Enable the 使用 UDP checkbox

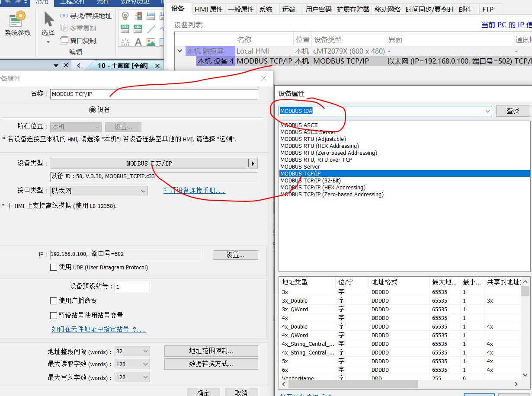54,267
